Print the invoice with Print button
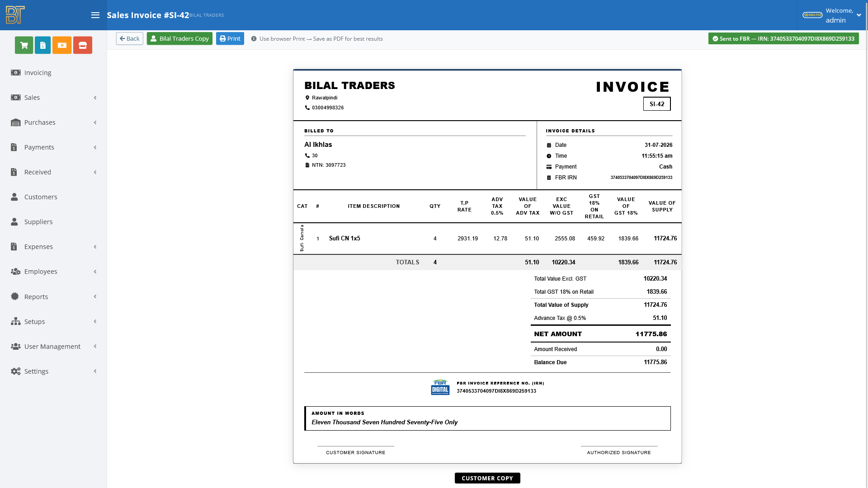This screenshot has width=868, height=488. coord(230,38)
